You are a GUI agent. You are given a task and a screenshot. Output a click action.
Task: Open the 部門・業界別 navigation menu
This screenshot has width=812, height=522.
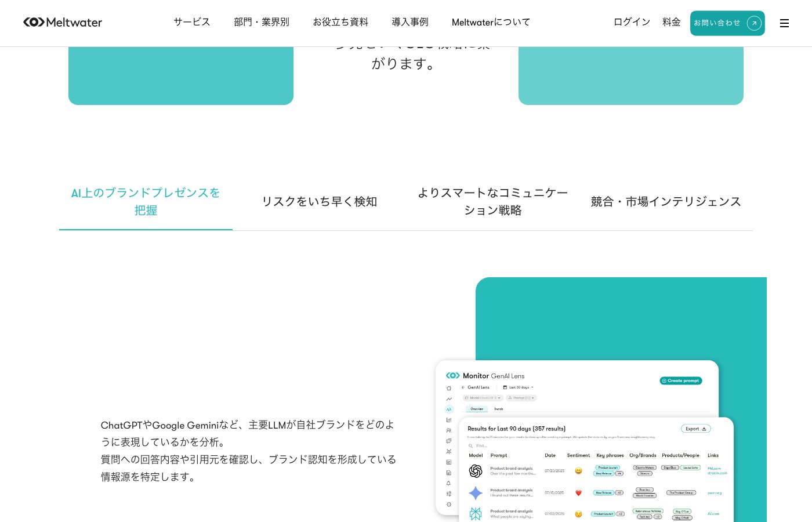click(x=262, y=22)
